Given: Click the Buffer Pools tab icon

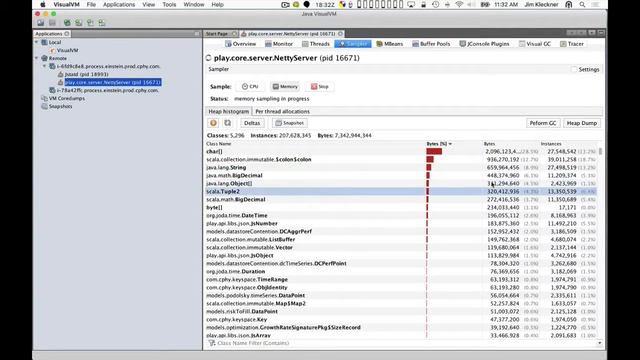Looking at the screenshot, I should coord(416,44).
